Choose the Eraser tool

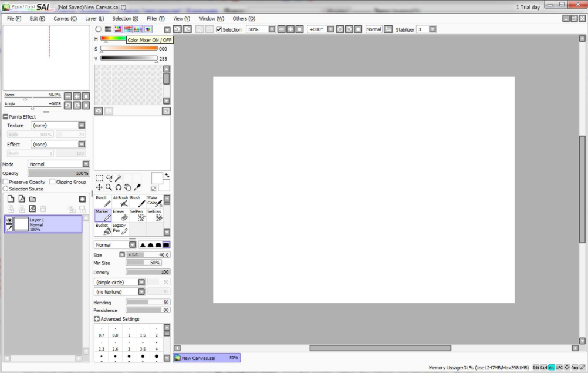click(120, 215)
